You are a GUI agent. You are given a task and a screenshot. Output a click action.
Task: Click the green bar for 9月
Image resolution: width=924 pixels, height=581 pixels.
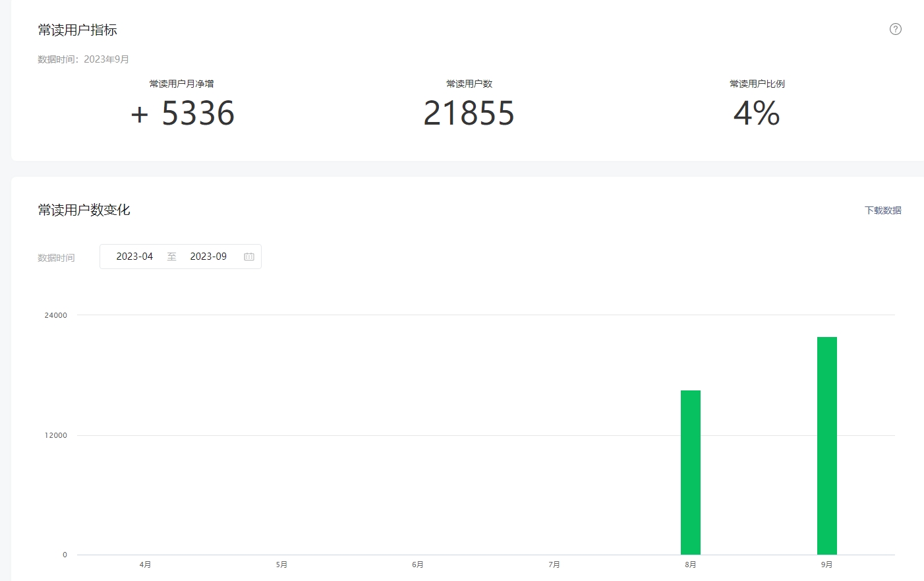coord(827,446)
